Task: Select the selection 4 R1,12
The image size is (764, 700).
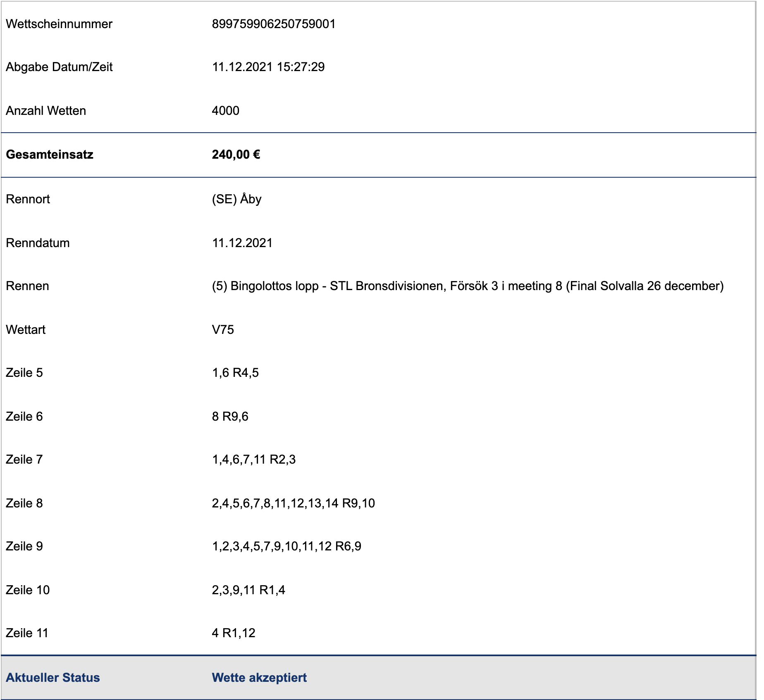Action: 234,633
